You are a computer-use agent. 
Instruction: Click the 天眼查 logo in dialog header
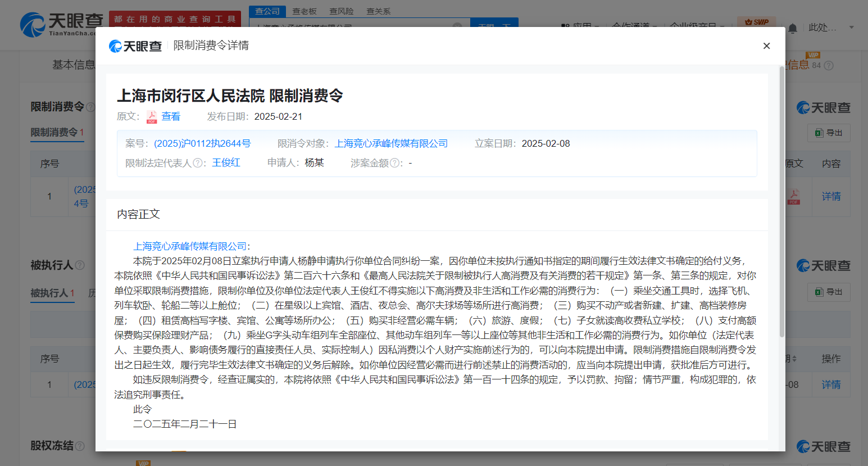(x=135, y=46)
